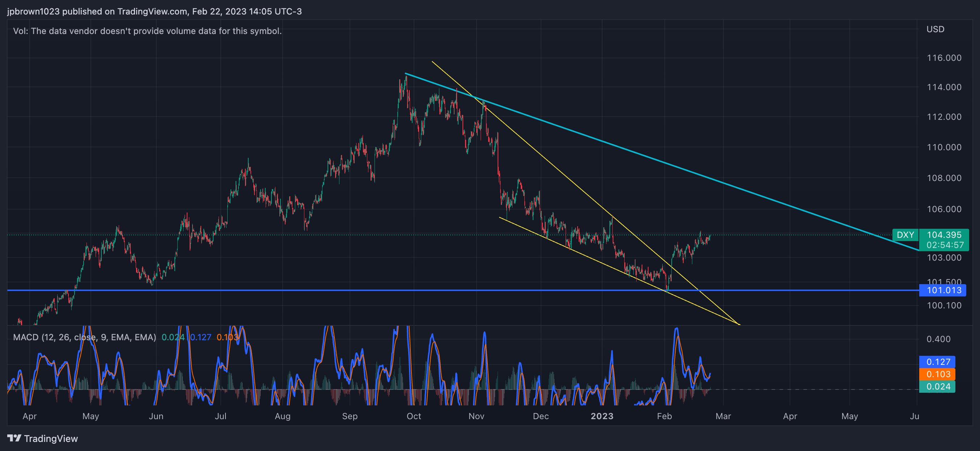Click the Feb label on the time axis
Image resolution: width=980 pixels, height=451 pixels.
[x=664, y=416]
